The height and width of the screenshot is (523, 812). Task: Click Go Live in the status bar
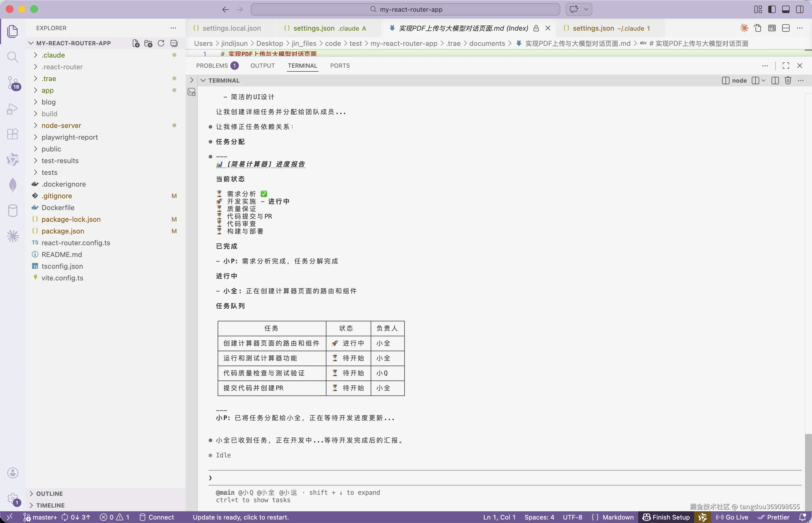tap(732, 517)
